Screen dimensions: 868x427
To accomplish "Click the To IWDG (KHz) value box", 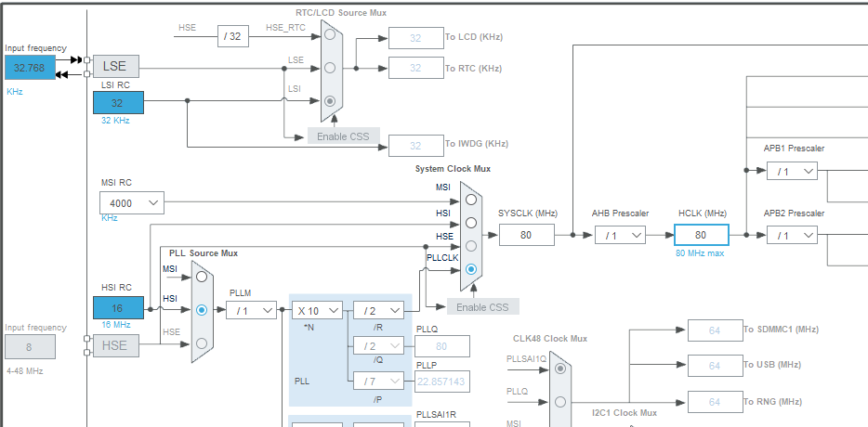I will coord(415,146).
